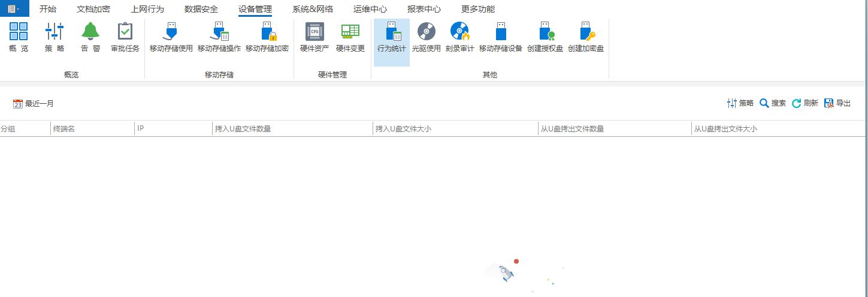Switch to the 运维中心 tab

(370, 9)
